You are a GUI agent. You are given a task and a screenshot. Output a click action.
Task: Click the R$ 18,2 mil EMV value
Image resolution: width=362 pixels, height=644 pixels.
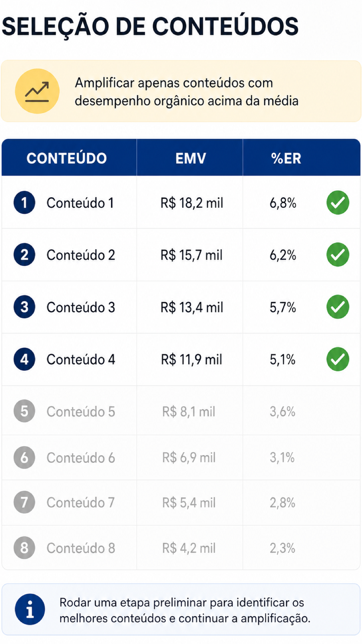[x=192, y=203]
